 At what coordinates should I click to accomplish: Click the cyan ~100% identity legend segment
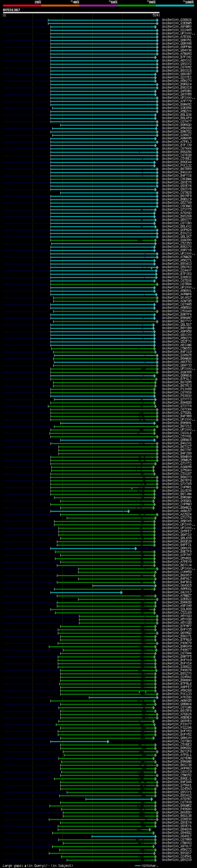pos(175,6)
